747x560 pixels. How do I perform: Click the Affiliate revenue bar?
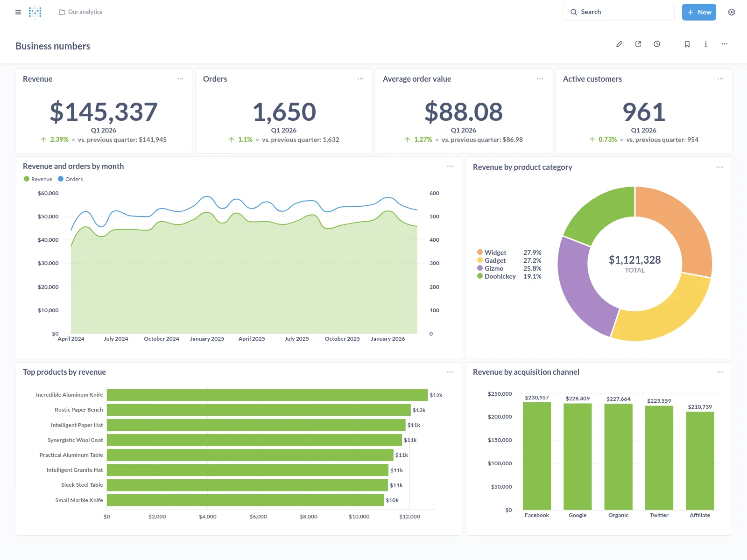(x=700, y=461)
